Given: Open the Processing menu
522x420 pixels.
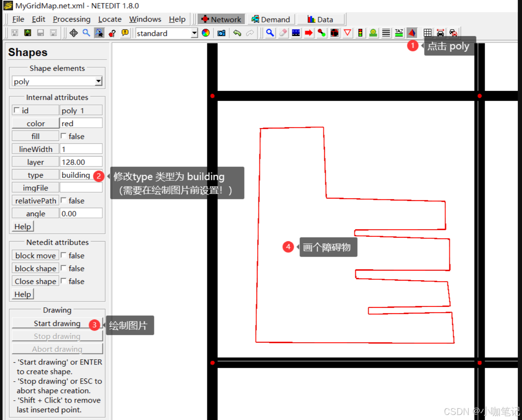Looking at the screenshot, I should pos(71,19).
